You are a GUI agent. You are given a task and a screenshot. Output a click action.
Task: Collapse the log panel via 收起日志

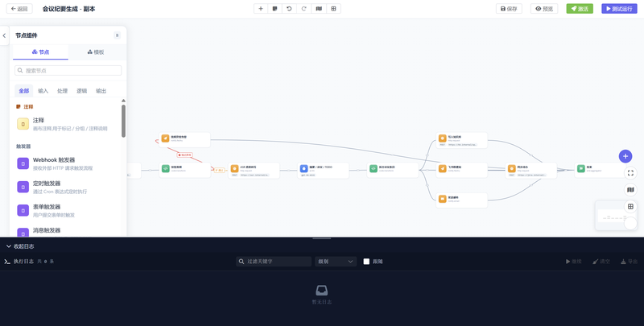click(x=20, y=246)
